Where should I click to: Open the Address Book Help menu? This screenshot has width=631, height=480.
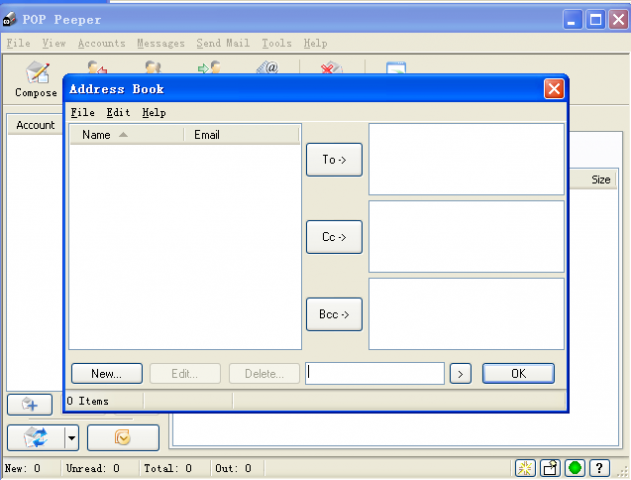(x=154, y=113)
